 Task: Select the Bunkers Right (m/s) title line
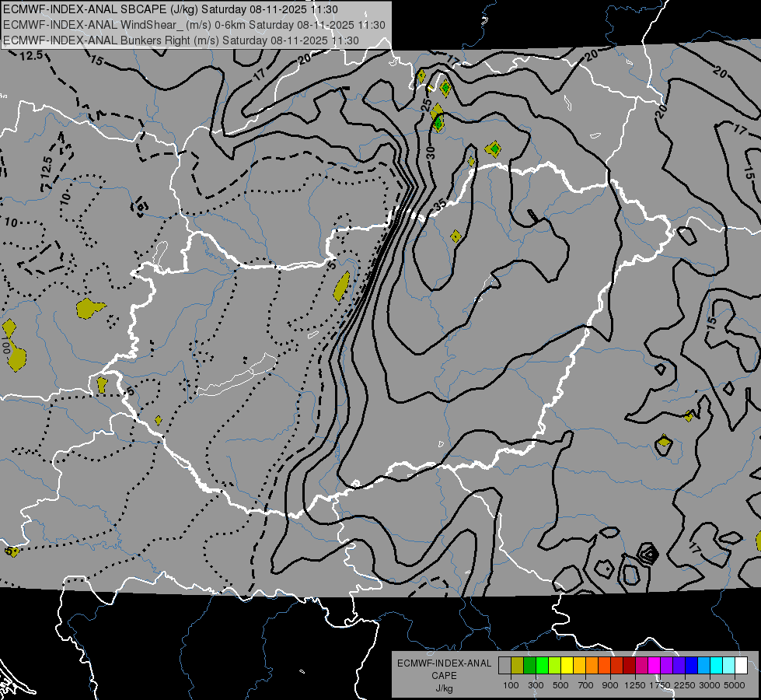[181, 40]
